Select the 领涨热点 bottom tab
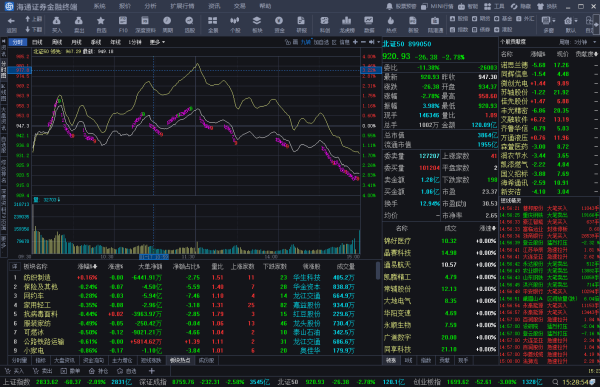This screenshot has width=600, height=387. (x=180, y=360)
